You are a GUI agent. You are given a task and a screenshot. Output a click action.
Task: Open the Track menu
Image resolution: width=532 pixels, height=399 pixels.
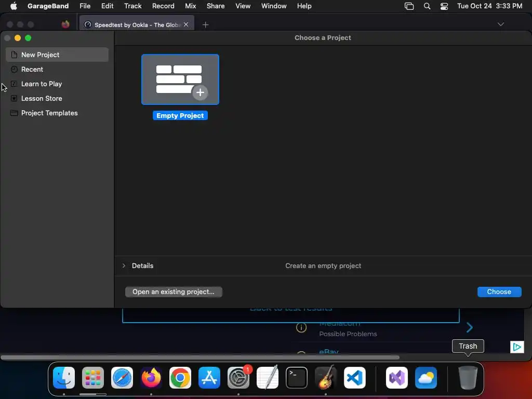tap(132, 6)
